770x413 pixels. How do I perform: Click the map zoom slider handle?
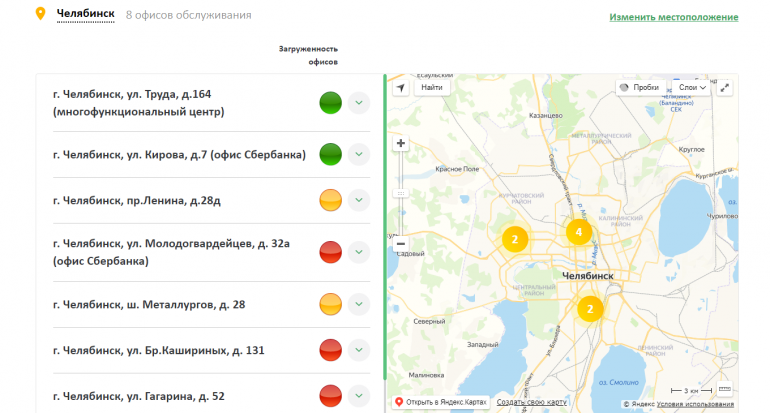click(x=401, y=193)
